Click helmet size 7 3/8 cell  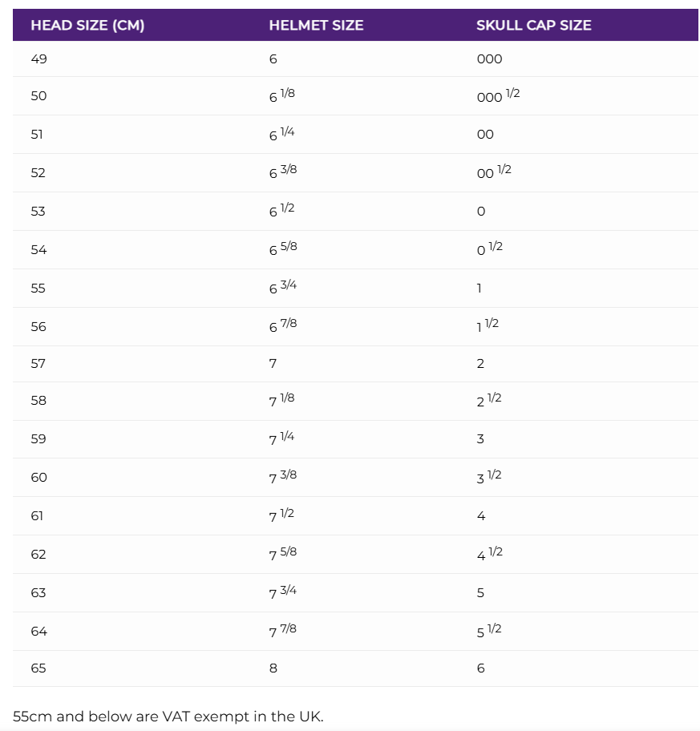(x=283, y=477)
